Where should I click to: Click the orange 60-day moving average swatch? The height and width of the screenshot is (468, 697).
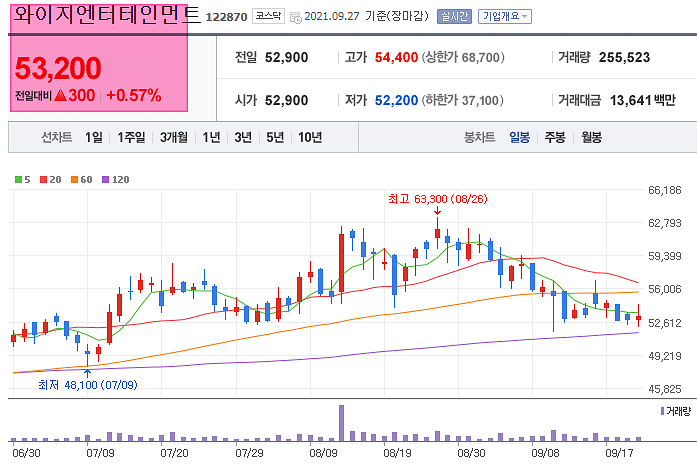coord(75,180)
